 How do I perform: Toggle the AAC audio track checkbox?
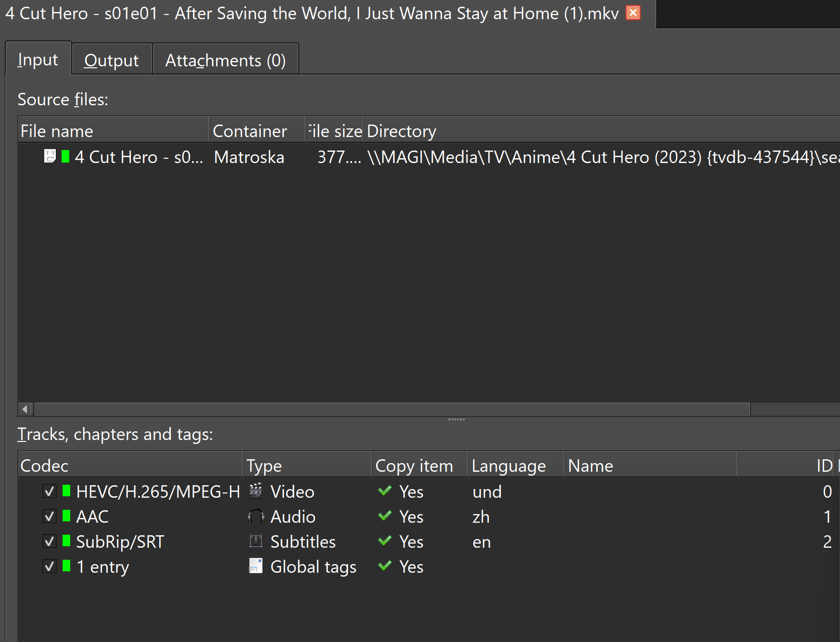tap(49, 516)
